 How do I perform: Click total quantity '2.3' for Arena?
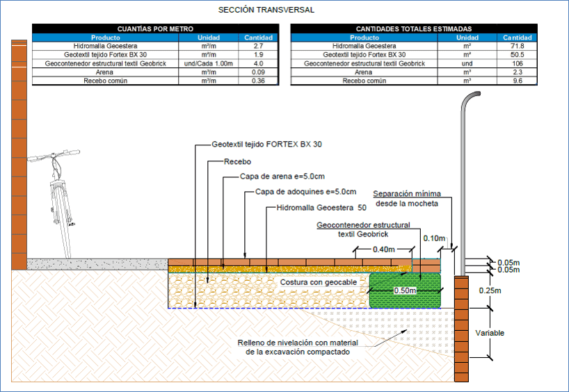(517, 72)
